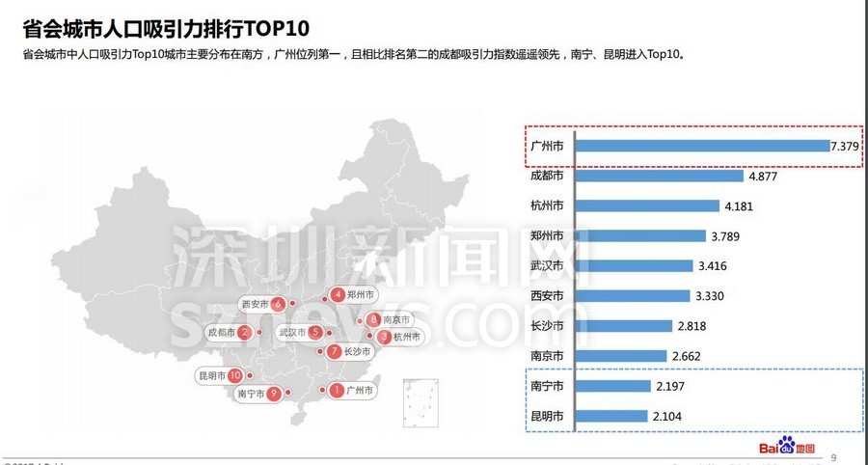Click the 武汉市 bar showing 3.416

coord(635,266)
